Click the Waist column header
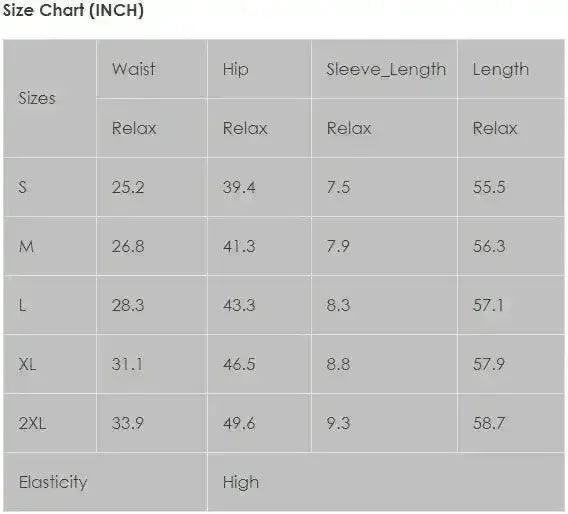Viewport: 568px width, 514px height. pyautogui.click(x=134, y=69)
